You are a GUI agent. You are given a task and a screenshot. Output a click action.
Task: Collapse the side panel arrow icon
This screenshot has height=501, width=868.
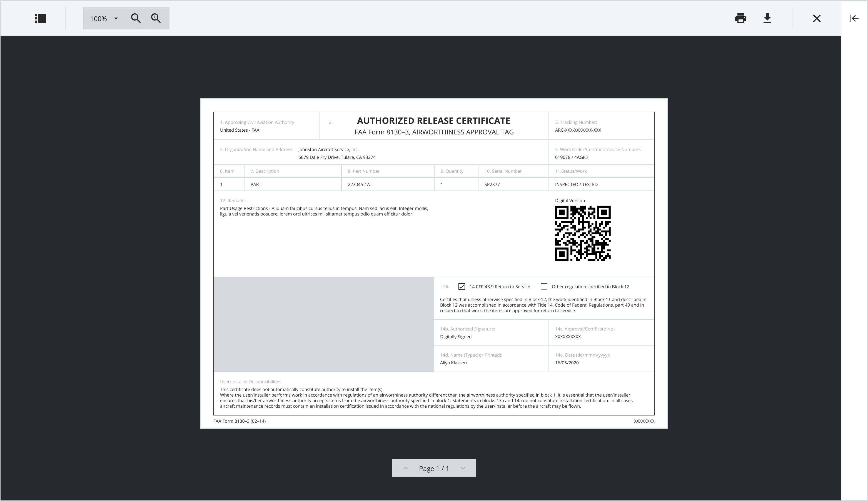point(854,18)
